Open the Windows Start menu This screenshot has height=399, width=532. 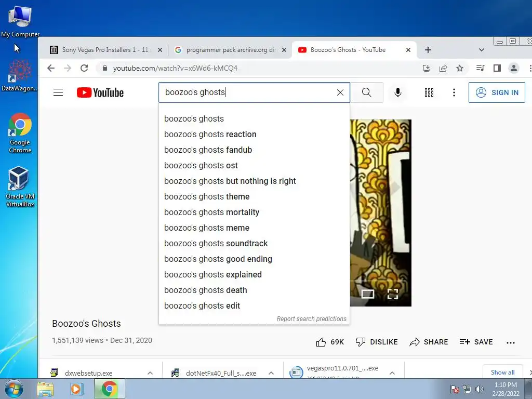point(14,389)
